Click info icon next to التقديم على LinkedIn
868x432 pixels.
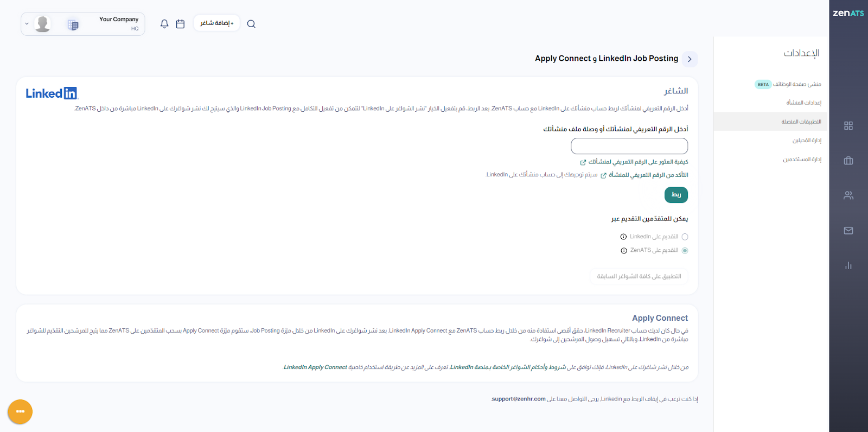click(623, 237)
